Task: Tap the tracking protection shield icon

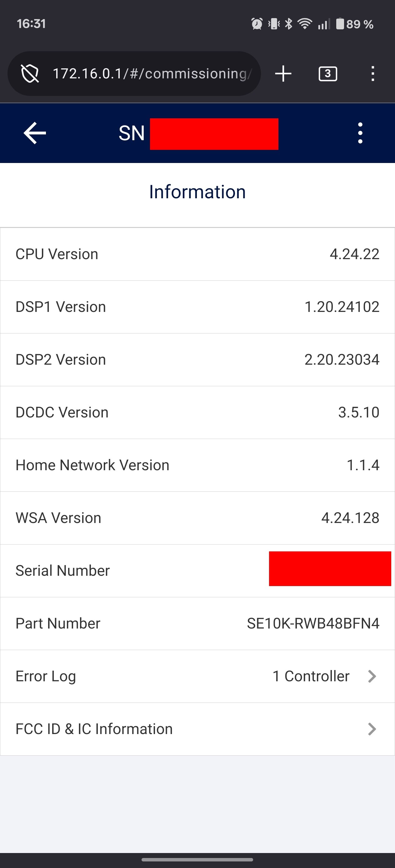Action: 30,73
